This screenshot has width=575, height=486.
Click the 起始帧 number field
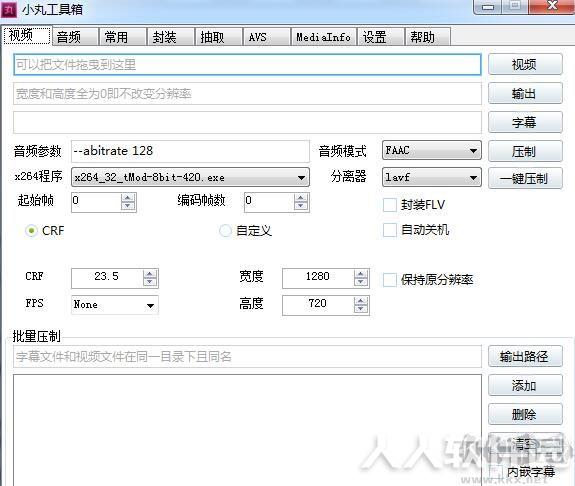click(x=96, y=202)
